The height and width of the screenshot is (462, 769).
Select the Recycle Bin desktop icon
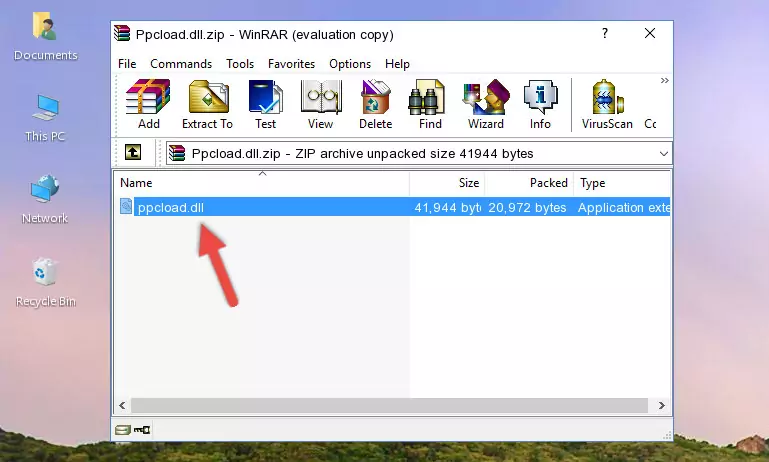(45, 283)
